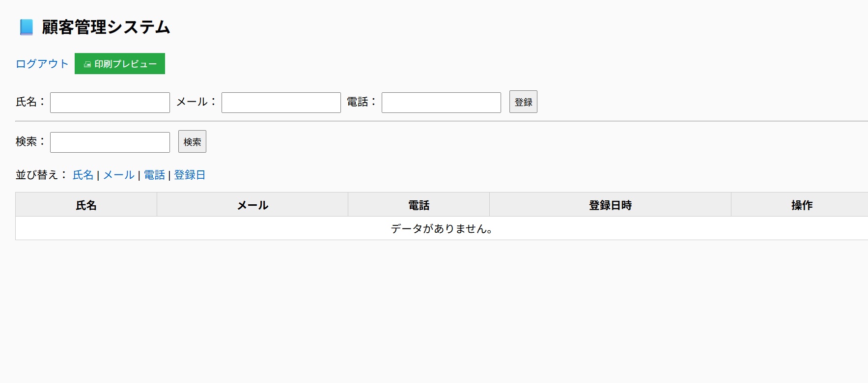The image size is (868, 383).
Task: Click the 操作 column header
Action: point(802,205)
